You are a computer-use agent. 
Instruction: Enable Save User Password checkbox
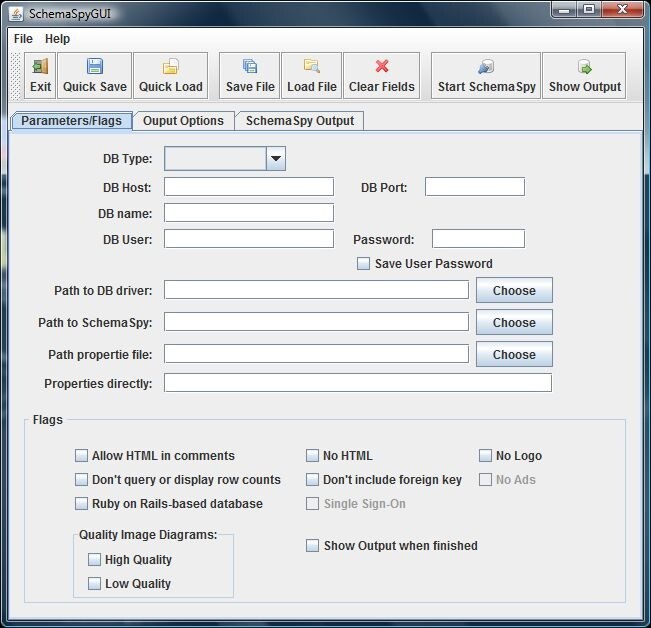363,264
